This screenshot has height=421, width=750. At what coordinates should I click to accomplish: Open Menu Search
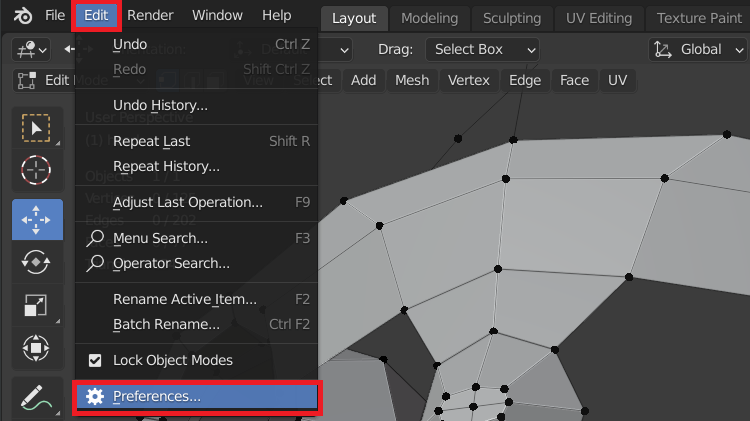click(197, 238)
